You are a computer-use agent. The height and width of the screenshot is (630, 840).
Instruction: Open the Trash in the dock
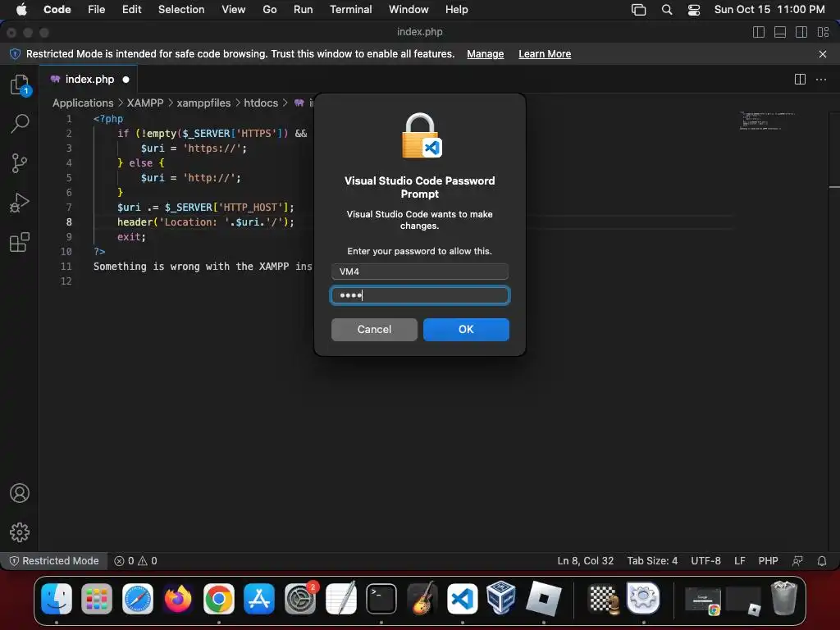point(784,597)
